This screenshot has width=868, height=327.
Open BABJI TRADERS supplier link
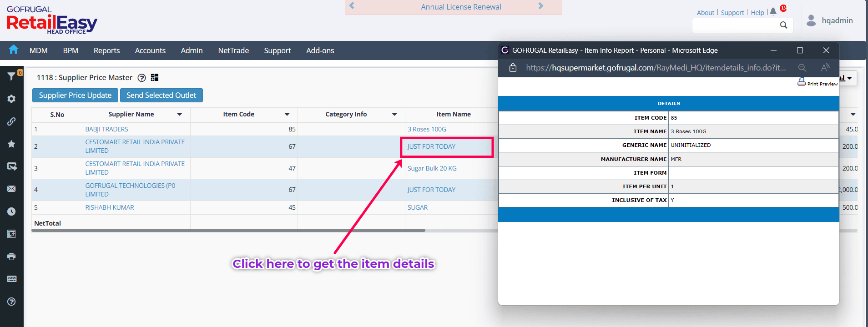point(107,129)
